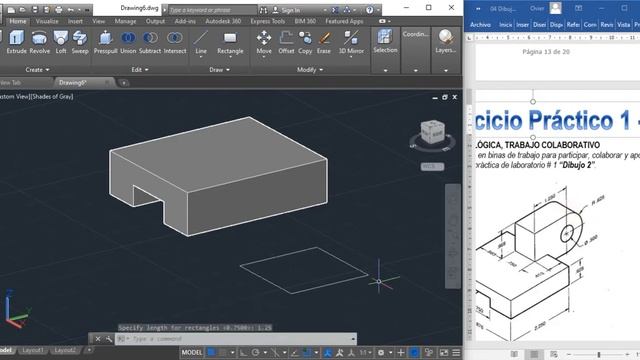Expand the Coordinates panel arrow

416,70
